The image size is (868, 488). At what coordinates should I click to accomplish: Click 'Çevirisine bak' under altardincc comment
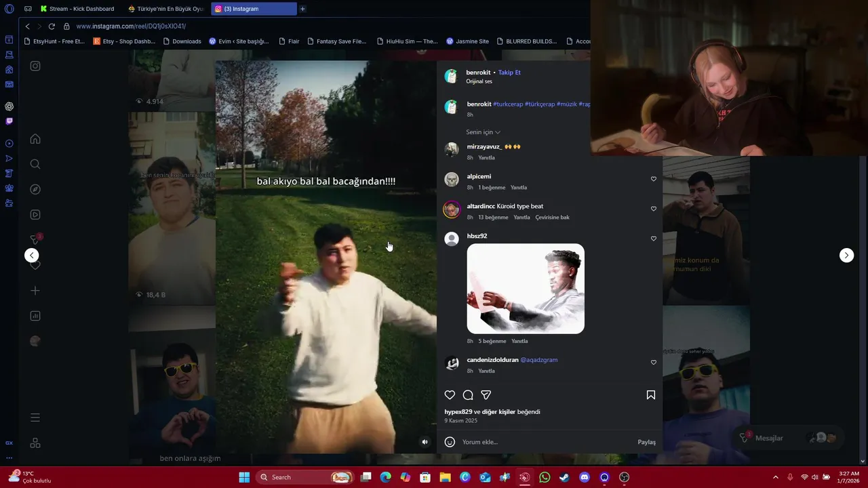pyautogui.click(x=552, y=218)
